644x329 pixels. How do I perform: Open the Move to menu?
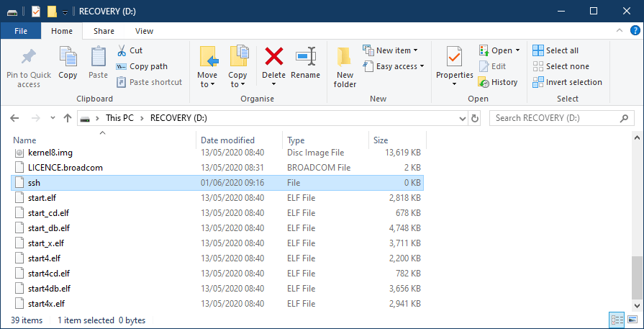point(207,66)
